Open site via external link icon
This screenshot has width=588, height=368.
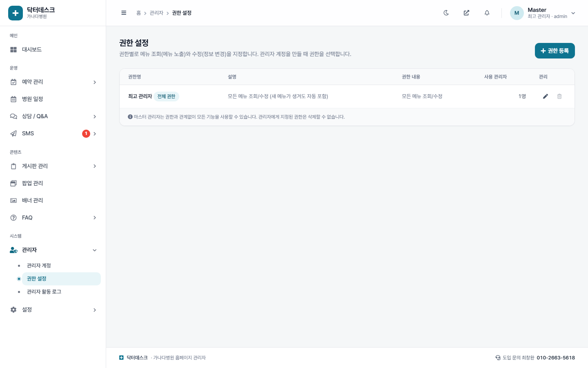[466, 13]
